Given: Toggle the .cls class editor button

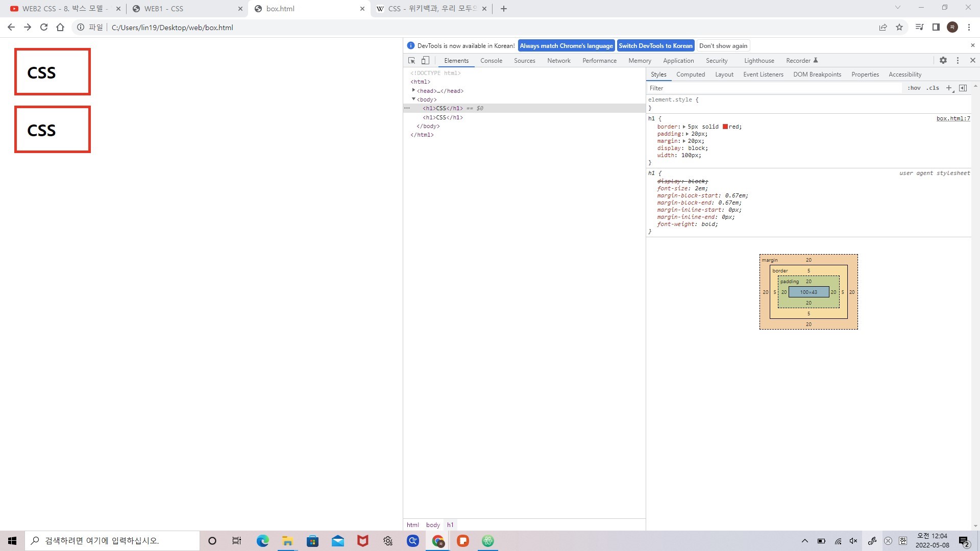Looking at the screenshot, I should tap(933, 88).
